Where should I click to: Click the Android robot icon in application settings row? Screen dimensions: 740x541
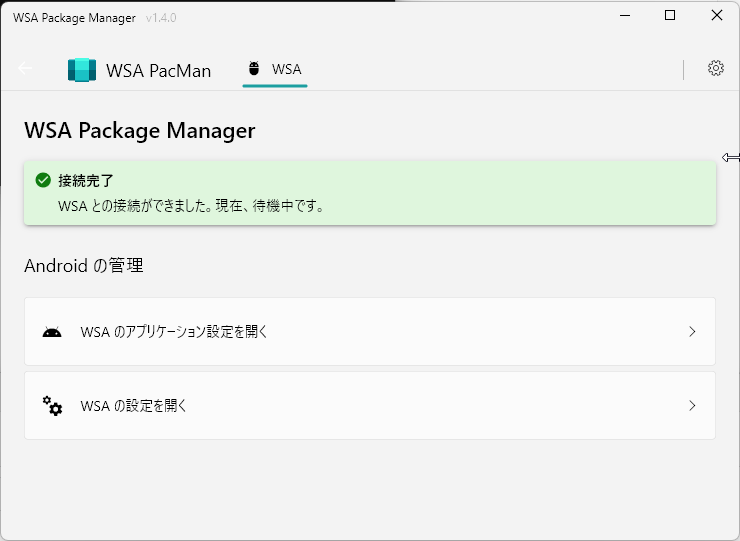52,332
